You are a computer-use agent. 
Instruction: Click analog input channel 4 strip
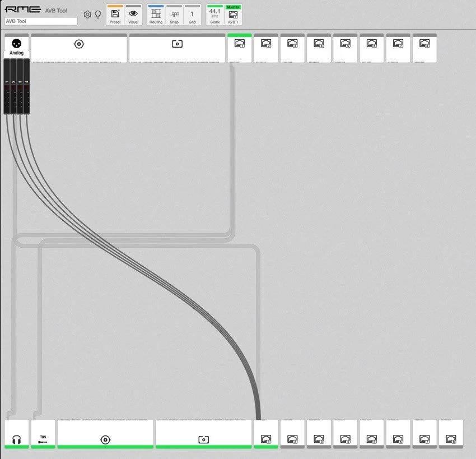[27, 86]
